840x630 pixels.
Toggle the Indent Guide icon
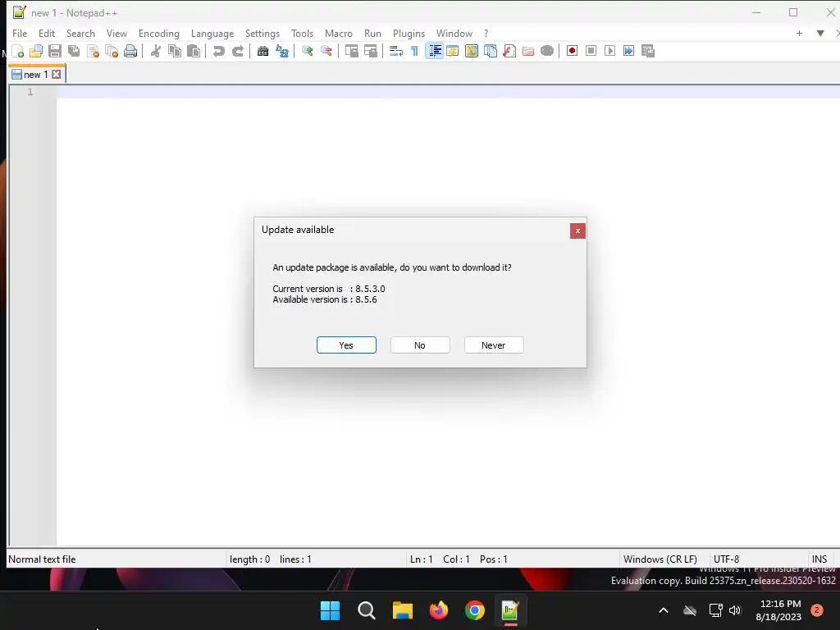click(434, 51)
